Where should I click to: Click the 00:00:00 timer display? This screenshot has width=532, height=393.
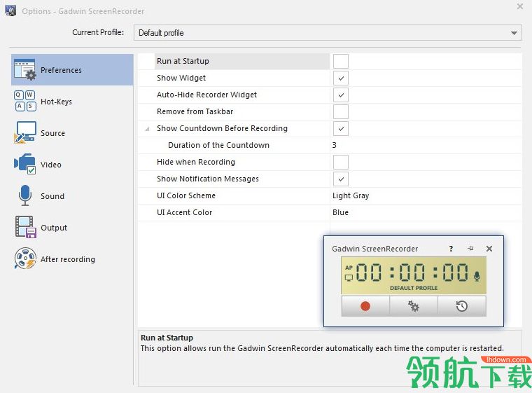point(412,273)
